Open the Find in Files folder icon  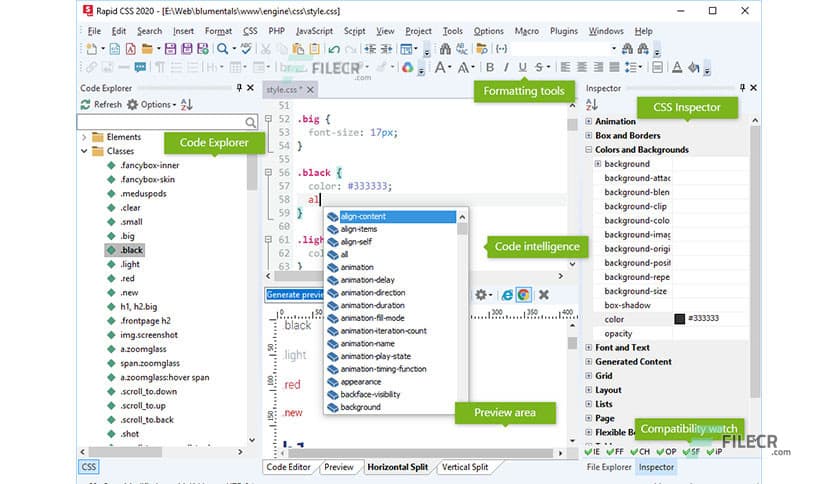pos(481,49)
